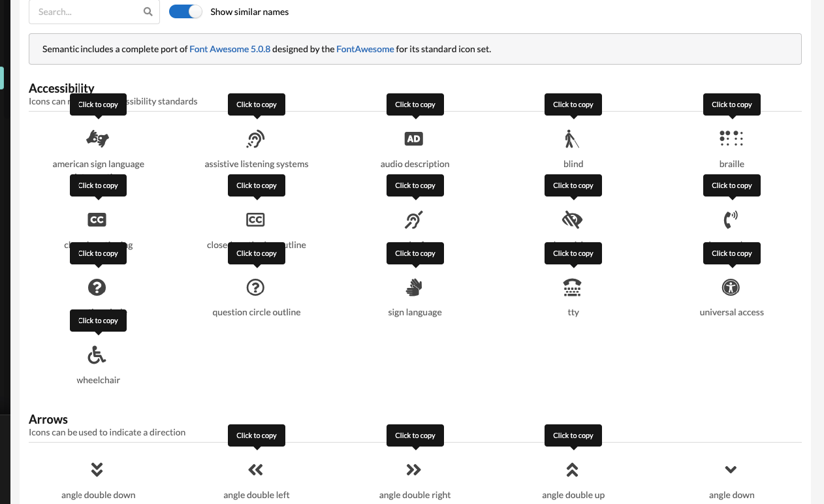824x504 pixels.
Task: Open the Font Awesome 5.0.8 link
Action: tap(230, 48)
